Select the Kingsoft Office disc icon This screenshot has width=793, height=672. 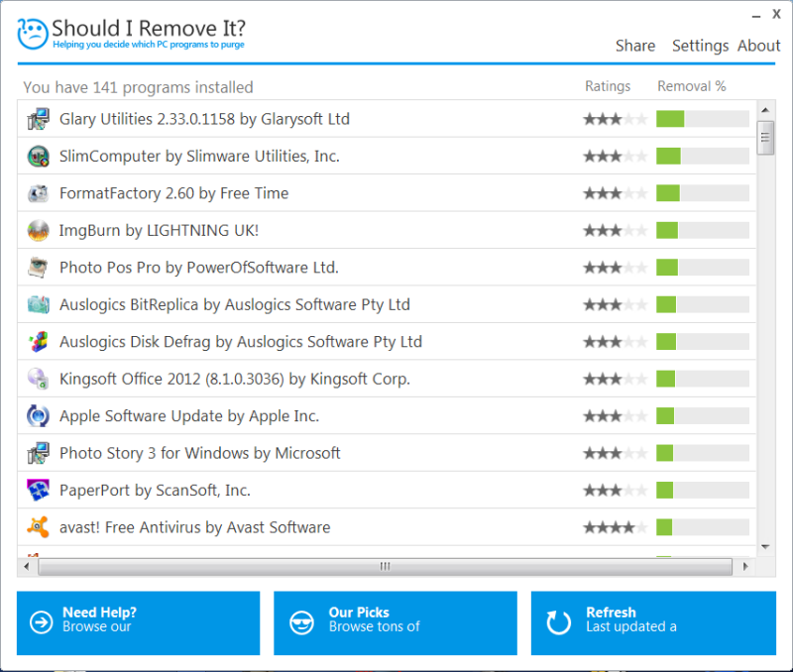point(38,379)
